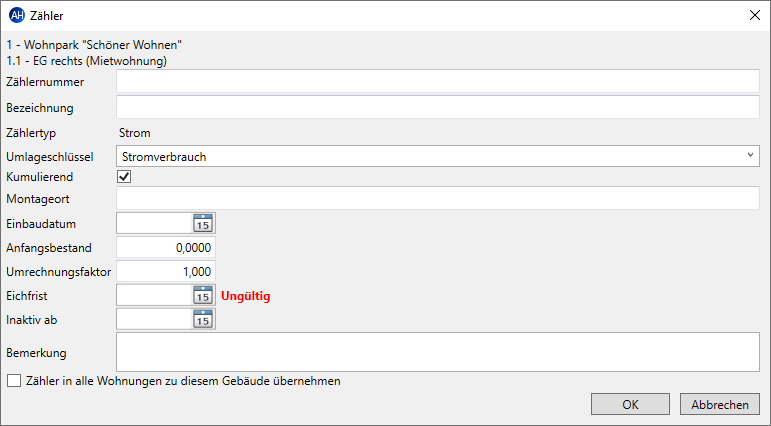Open the Einbaudatum calendar picker icon
The height and width of the screenshot is (426, 771).
point(203,224)
